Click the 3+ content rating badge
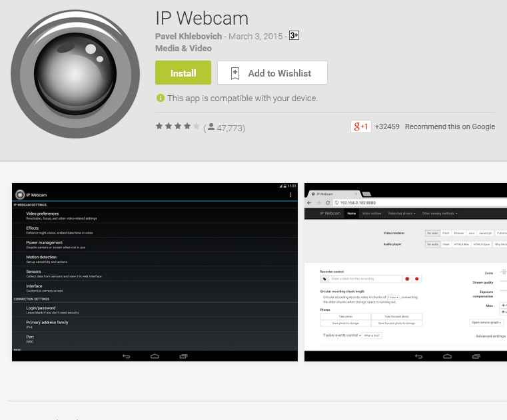Screen dimensions: 507x420 pos(294,35)
